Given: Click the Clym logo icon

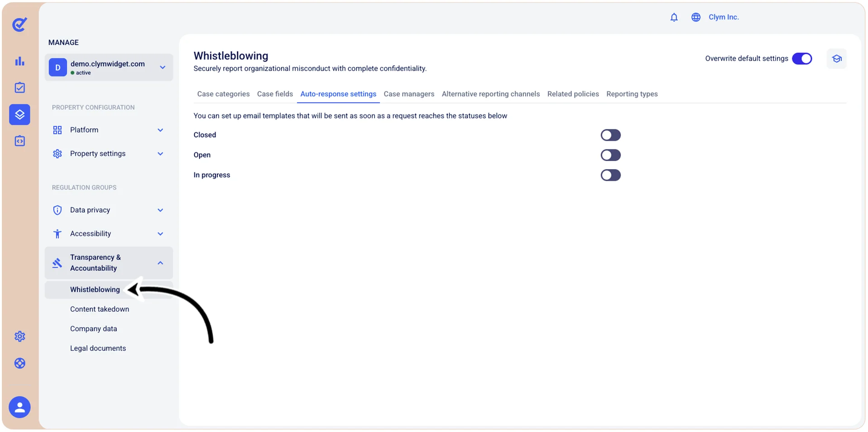Looking at the screenshot, I should pos(19,24).
